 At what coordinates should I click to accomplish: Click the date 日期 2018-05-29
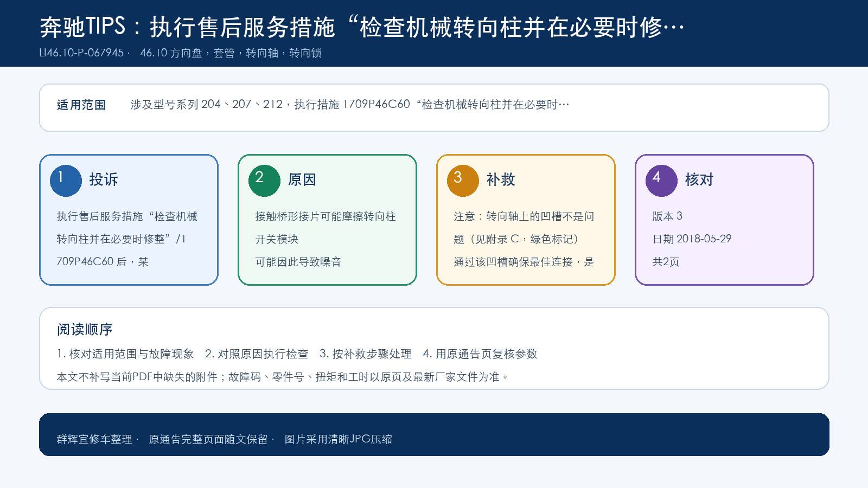coord(692,239)
